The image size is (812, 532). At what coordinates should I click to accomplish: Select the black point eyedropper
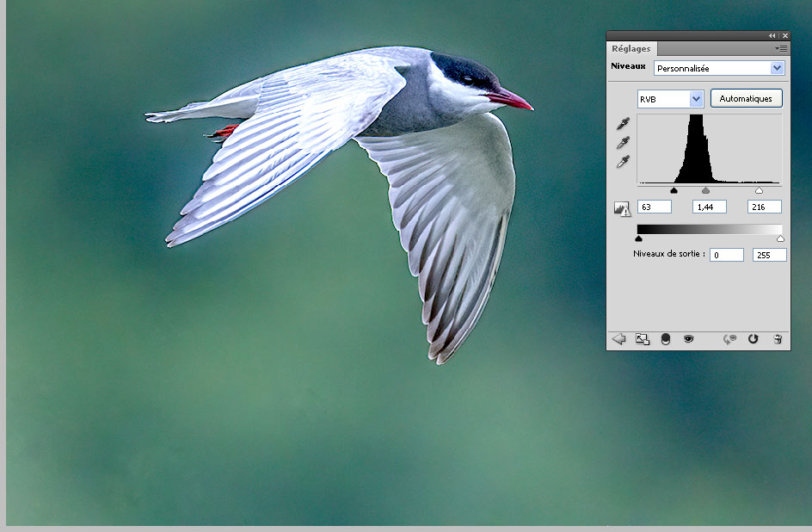point(623,124)
